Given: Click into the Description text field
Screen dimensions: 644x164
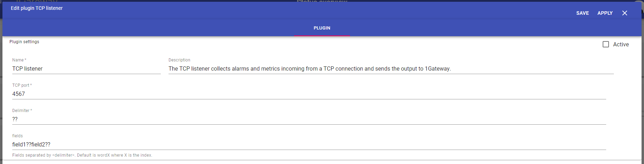Looking at the screenshot, I should pos(391,69).
